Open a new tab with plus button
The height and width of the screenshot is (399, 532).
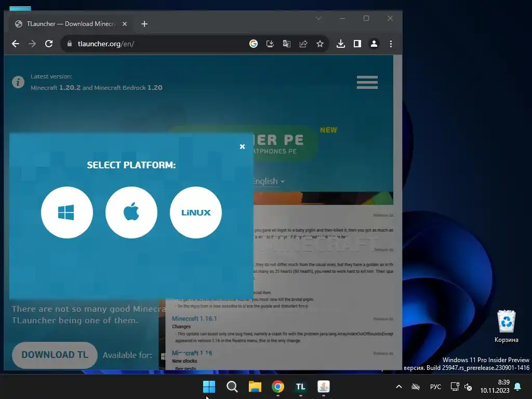pyautogui.click(x=144, y=24)
